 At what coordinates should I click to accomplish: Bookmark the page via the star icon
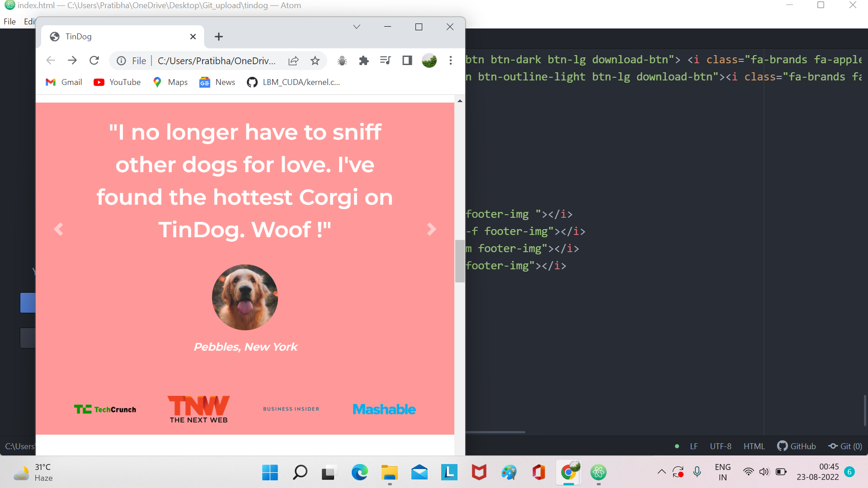pyautogui.click(x=315, y=60)
